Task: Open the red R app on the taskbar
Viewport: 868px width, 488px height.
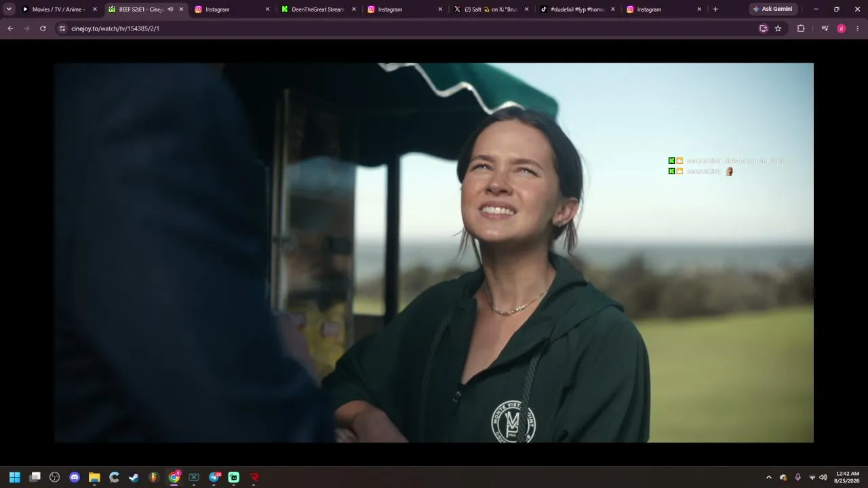Action: tap(254, 477)
